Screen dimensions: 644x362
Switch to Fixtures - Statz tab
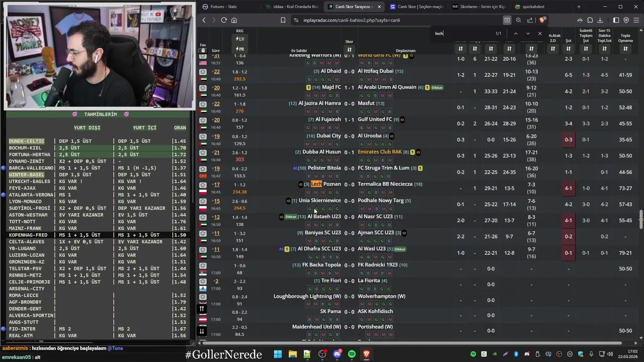click(229, 7)
